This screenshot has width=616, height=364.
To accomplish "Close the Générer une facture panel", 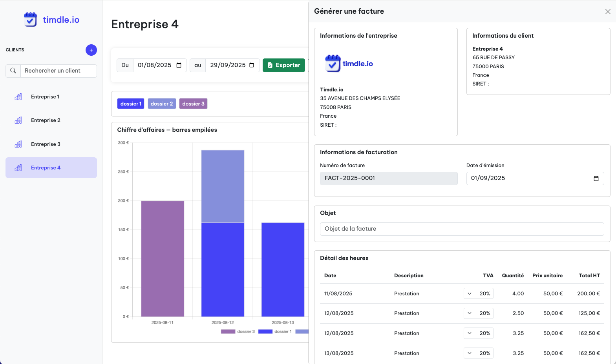I will tap(607, 11).
